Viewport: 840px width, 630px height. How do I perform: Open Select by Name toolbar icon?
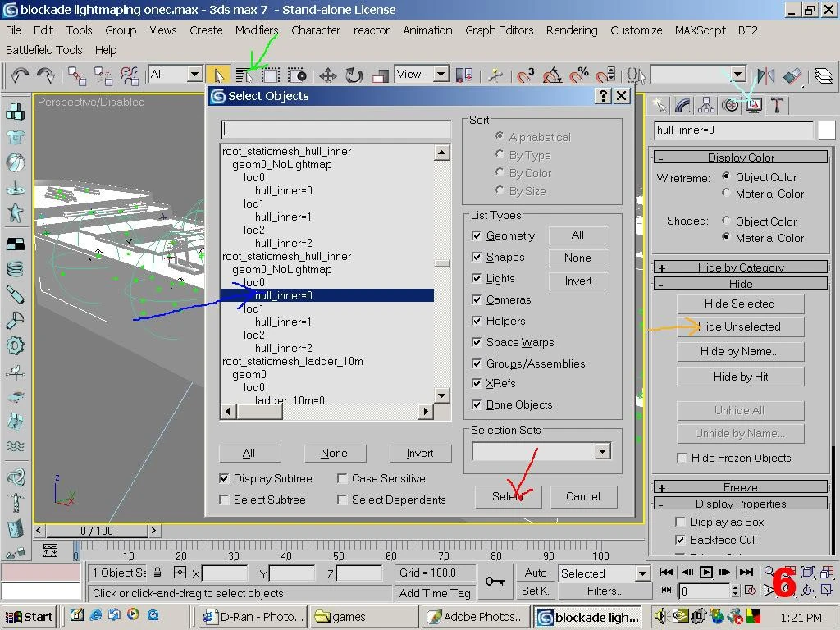(x=244, y=75)
